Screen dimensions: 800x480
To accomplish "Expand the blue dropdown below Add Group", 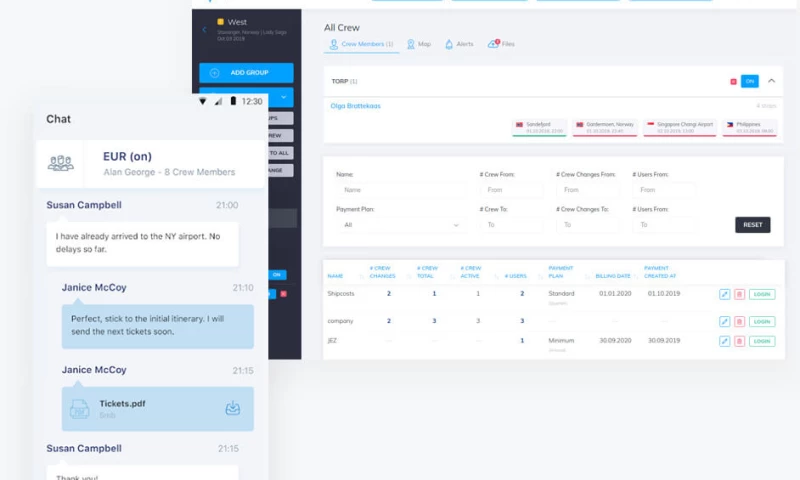I will [283, 97].
